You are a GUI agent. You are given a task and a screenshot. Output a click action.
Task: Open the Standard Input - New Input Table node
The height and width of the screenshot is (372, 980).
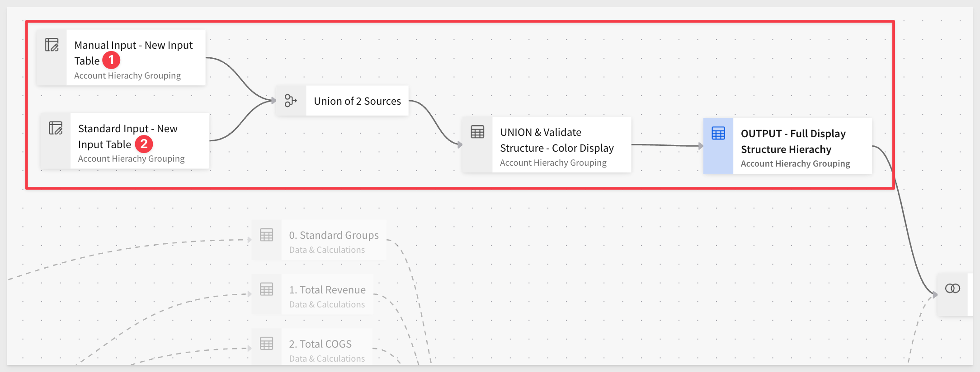pos(125,141)
